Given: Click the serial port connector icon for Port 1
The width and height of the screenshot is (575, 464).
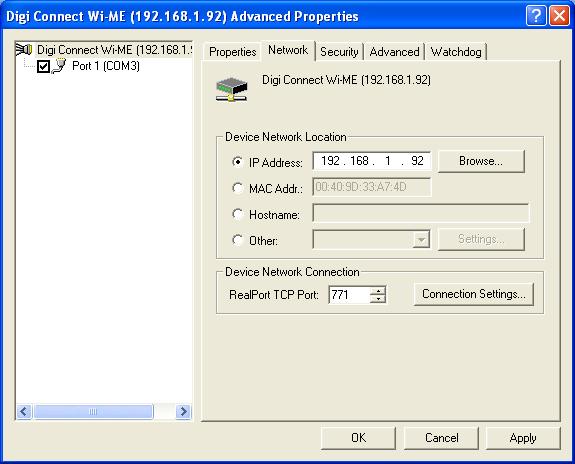Looking at the screenshot, I should click(x=58, y=66).
